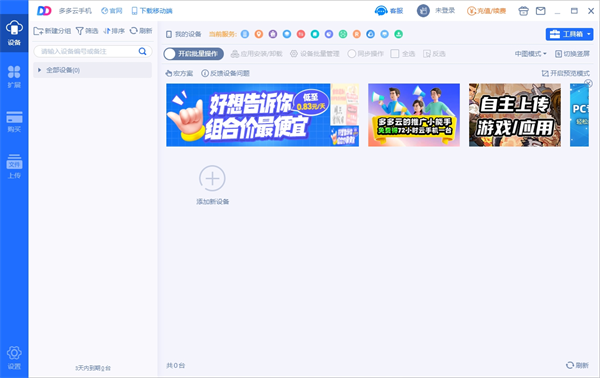Click the 当前服务 label
Screen dimensions: 600x378
(x=223, y=34)
